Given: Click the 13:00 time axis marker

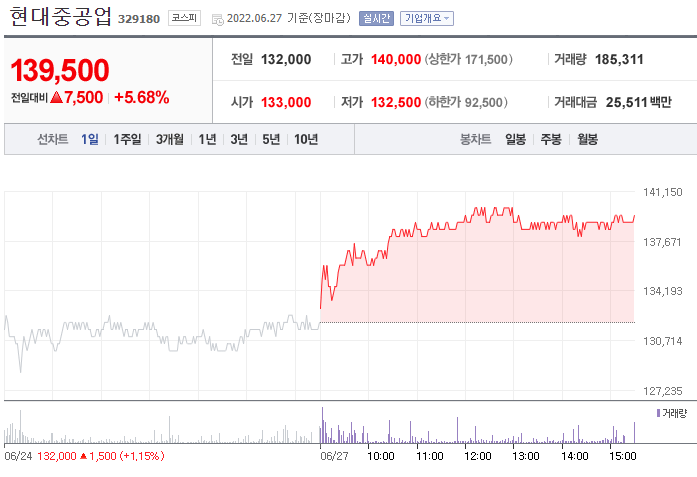Looking at the screenshot, I should click(526, 456).
